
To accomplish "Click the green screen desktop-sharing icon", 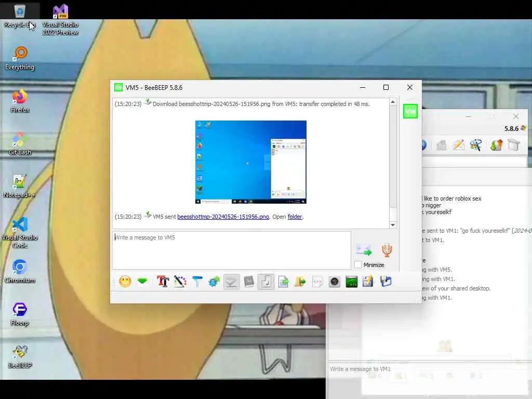I will point(352,282).
